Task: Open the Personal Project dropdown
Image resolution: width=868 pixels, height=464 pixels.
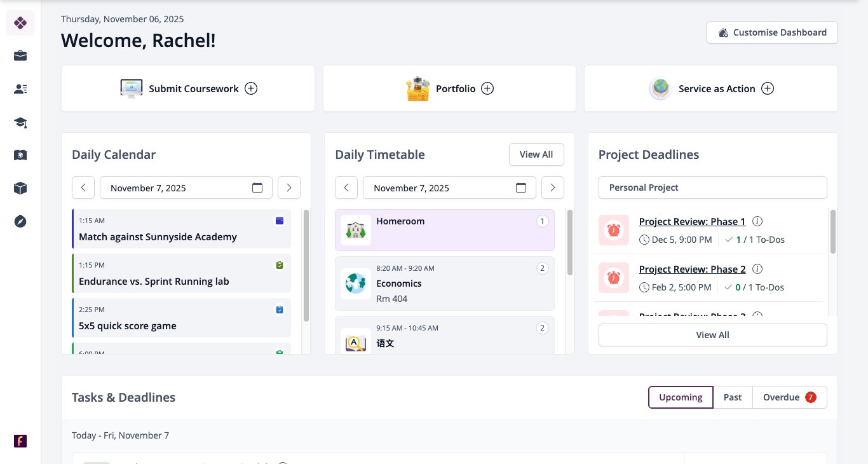Action: [x=713, y=188]
